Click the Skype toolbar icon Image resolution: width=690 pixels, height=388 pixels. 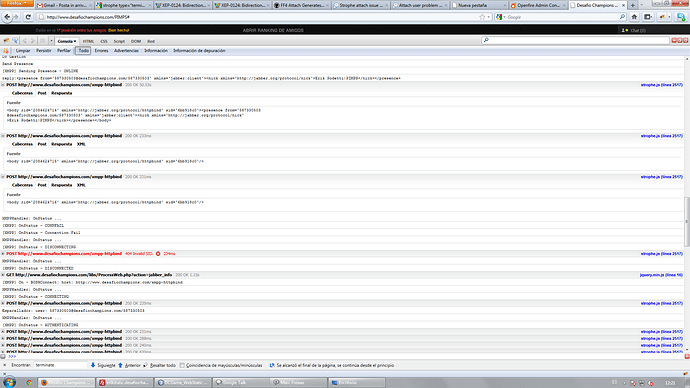pos(681,17)
